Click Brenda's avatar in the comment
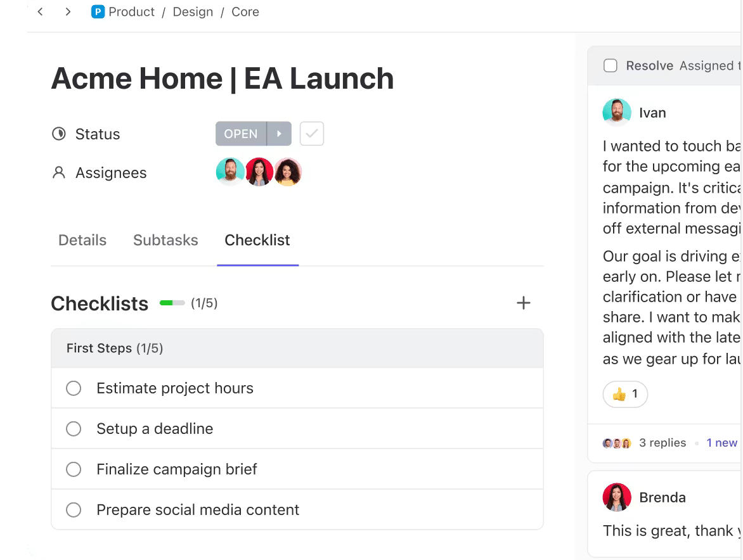Viewport: 743px width, 560px height. click(x=616, y=497)
